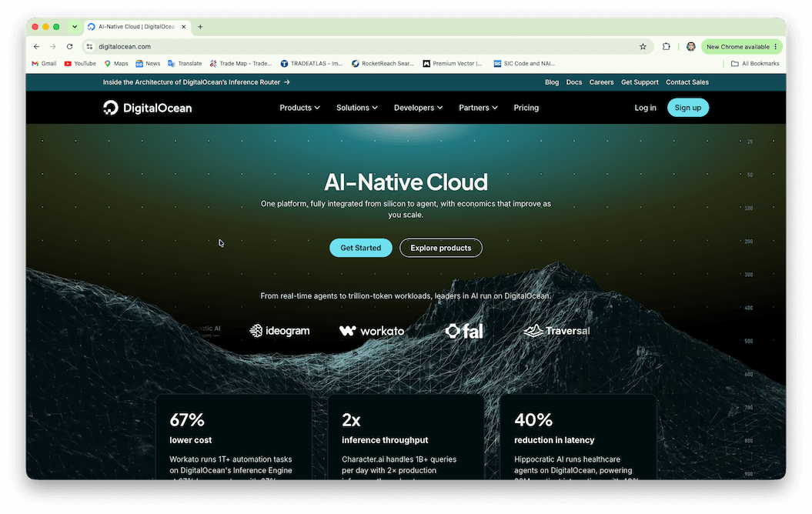Screen dimensions: 812x514
Task: Click the Explore products button
Action: pos(441,248)
